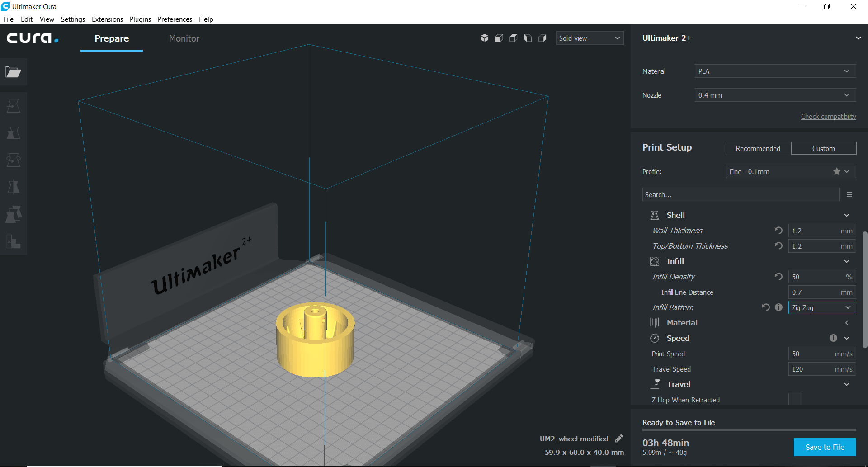Screen dimensions: 868x467
Task: Click the Cura logo
Action: point(33,38)
